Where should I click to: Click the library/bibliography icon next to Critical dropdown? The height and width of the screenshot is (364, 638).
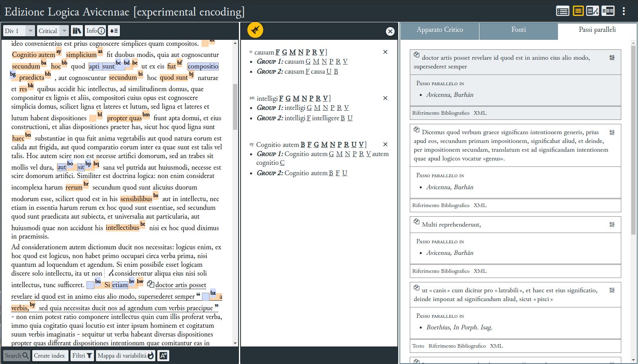click(76, 31)
